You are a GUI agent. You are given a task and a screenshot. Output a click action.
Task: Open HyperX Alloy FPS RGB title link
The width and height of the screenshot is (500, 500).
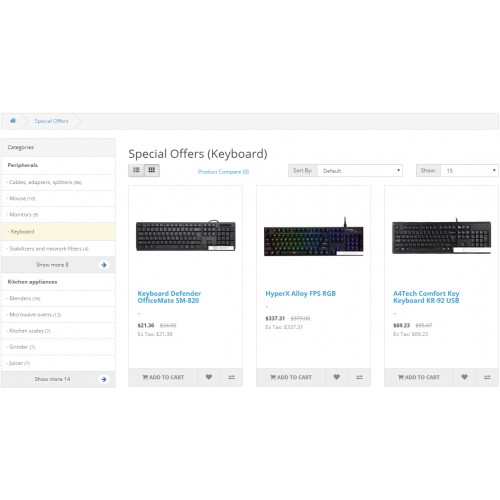click(x=300, y=294)
